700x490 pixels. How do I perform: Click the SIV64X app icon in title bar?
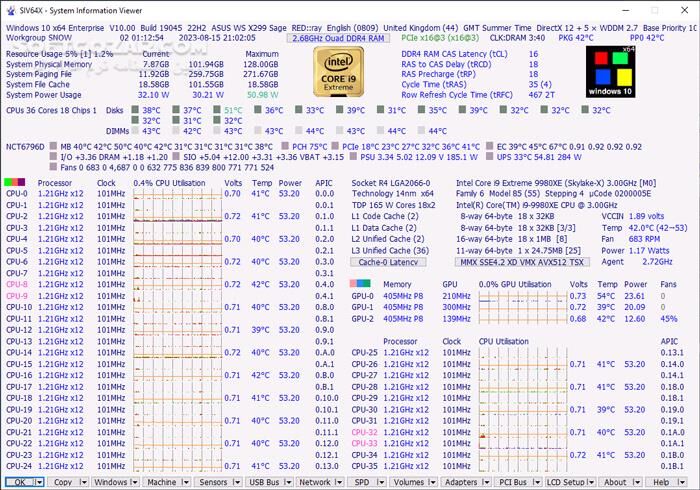pyautogui.click(x=11, y=10)
